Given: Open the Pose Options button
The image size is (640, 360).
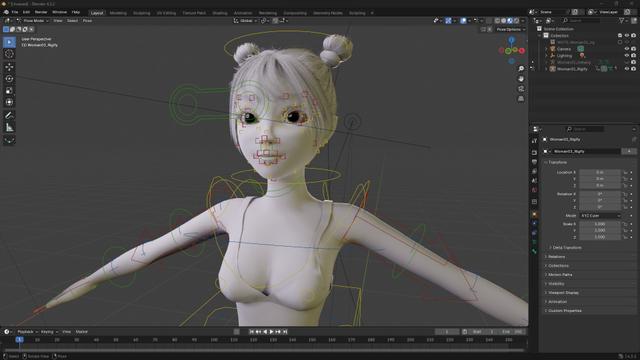Looking at the screenshot, I should tap(510, 29).
